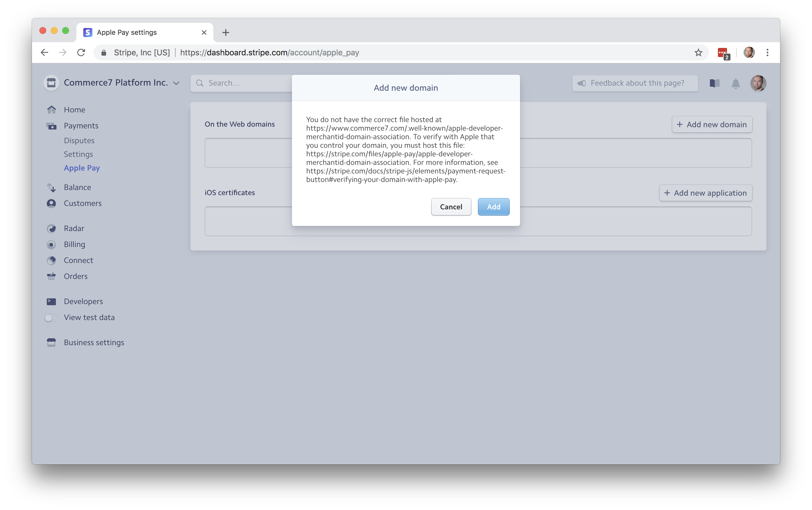The width and height of the screenshot is (812, 510).
Task: Open Business settings label
Action: tap(94, 342)
